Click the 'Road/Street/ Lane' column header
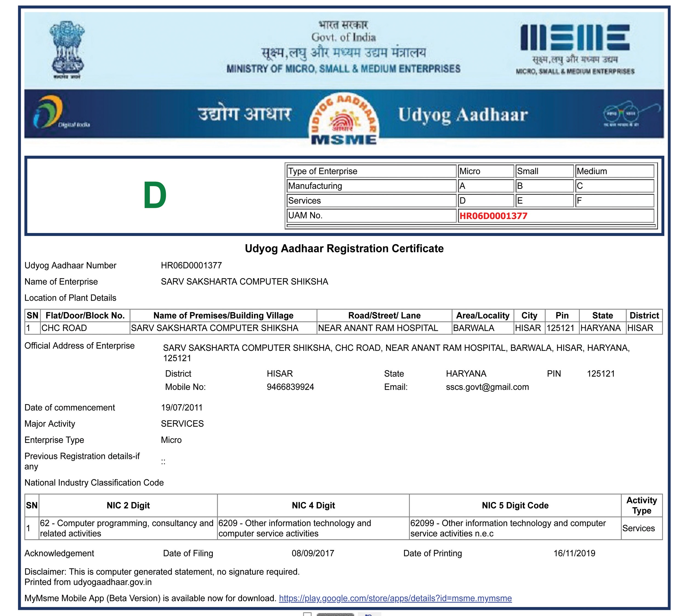 384,315
